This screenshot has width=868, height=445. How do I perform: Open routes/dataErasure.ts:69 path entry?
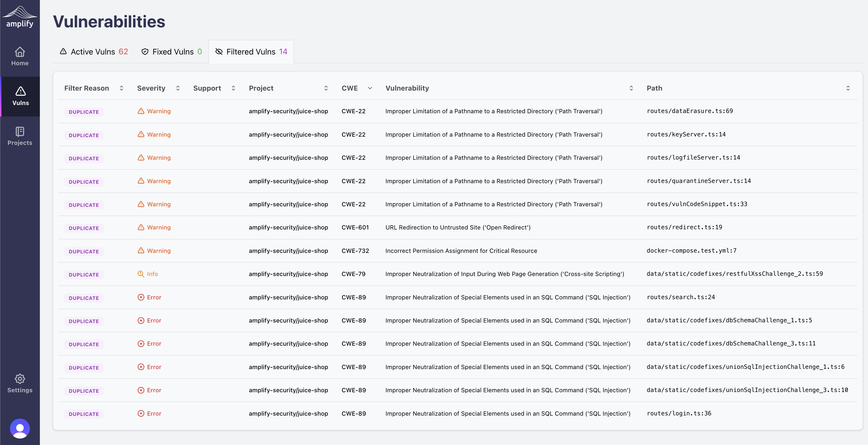pyautogui.click(x=690, y=111)
